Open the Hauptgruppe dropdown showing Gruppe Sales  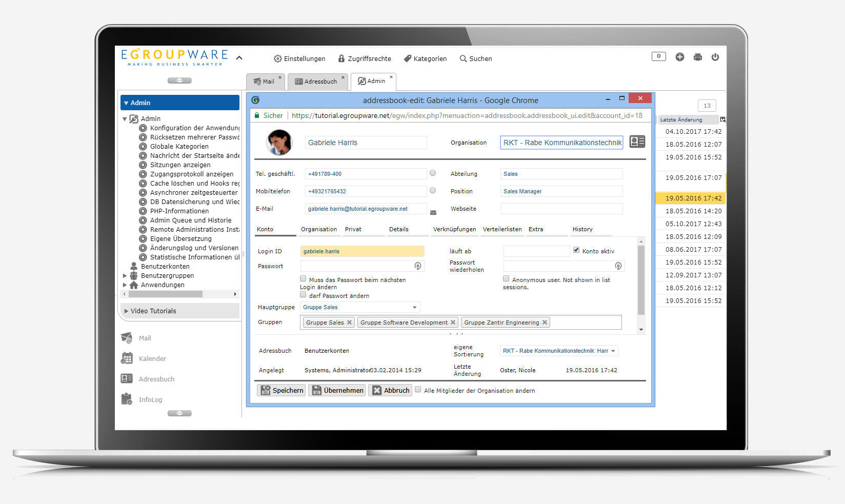pyautogui.click(x=414, y=307)
